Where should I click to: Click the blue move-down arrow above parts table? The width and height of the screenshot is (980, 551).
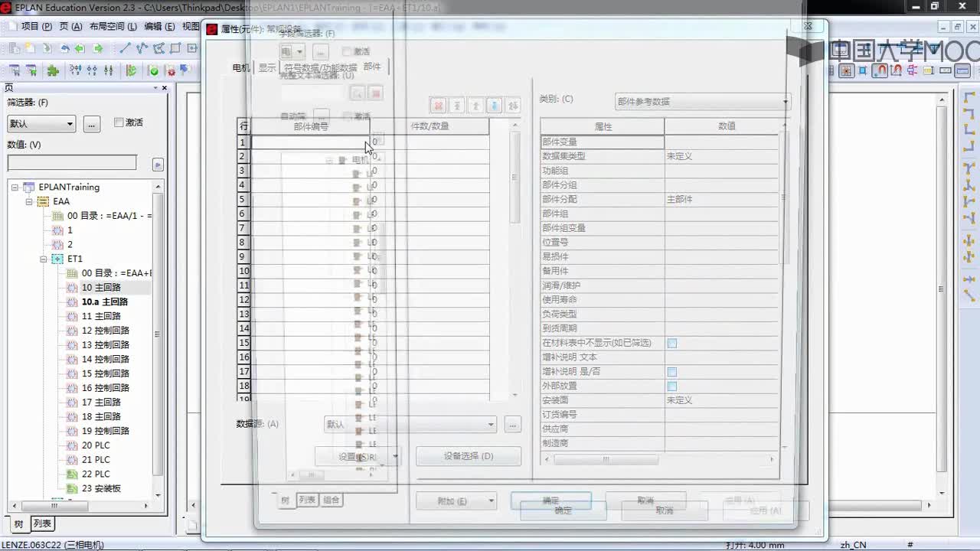tap(495, 106)
